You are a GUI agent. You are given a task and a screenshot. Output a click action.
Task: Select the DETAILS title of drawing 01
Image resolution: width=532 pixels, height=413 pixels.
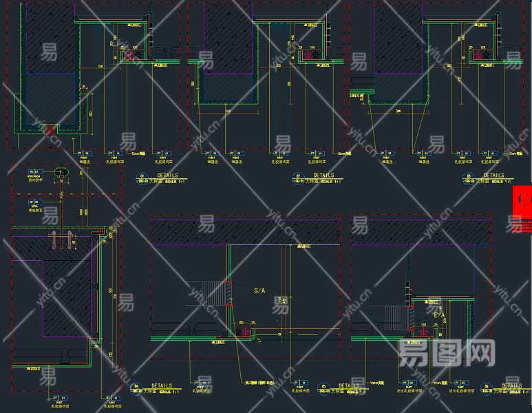tap(168, 175)
